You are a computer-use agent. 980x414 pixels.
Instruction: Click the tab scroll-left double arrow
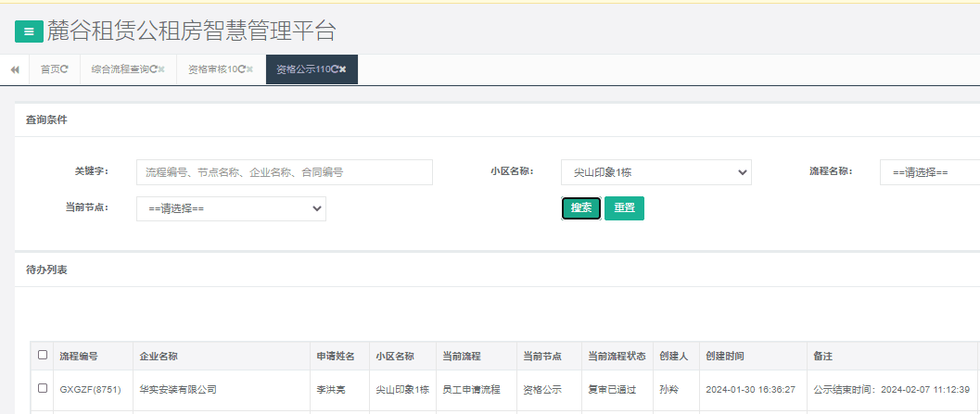coord(15,69)
